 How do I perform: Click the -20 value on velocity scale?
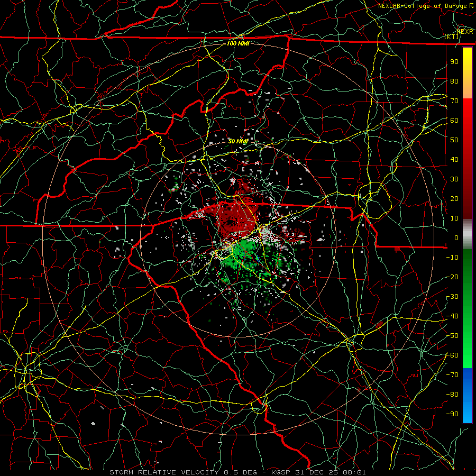(452, 277)
